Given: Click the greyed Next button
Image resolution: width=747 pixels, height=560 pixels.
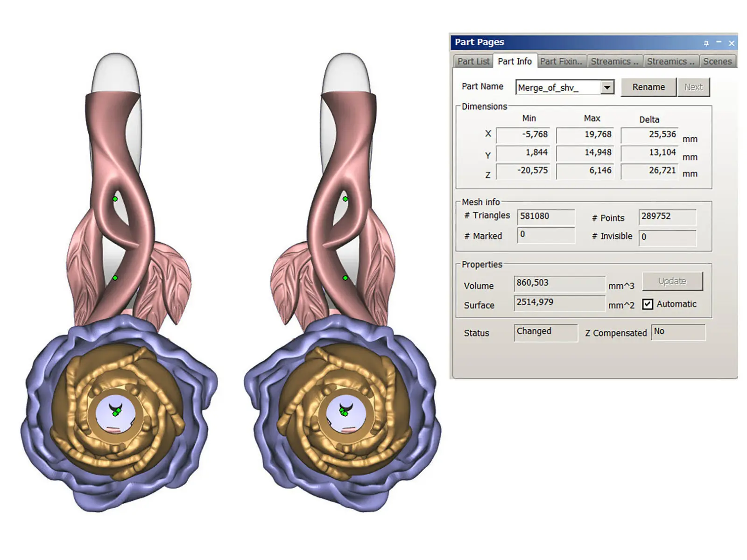Looking at the screenshot, I should click(x=693, y=87).
